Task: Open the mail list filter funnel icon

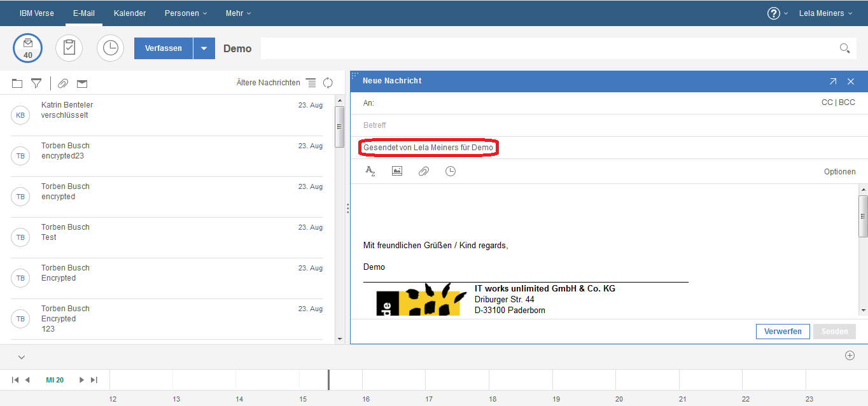Action: (x=37, y=83)
